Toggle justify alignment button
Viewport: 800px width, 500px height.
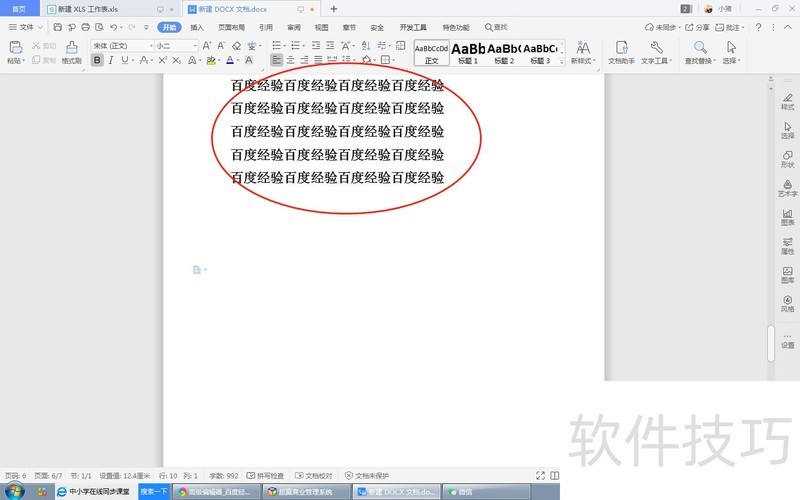[318, 60]
